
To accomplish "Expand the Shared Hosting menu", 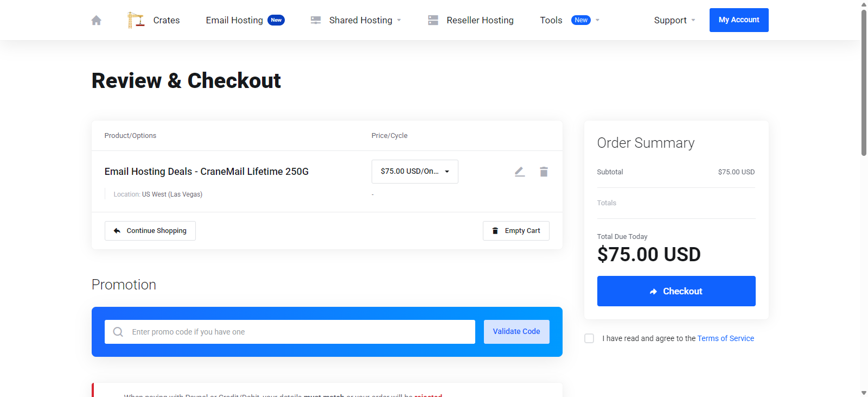I will [x=361, y=20].
